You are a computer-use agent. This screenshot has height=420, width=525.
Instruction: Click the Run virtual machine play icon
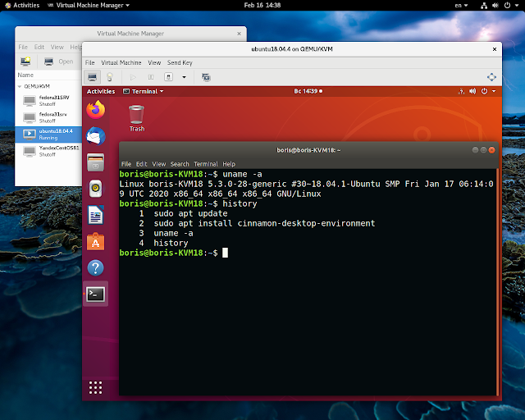(x=133, y=77)
